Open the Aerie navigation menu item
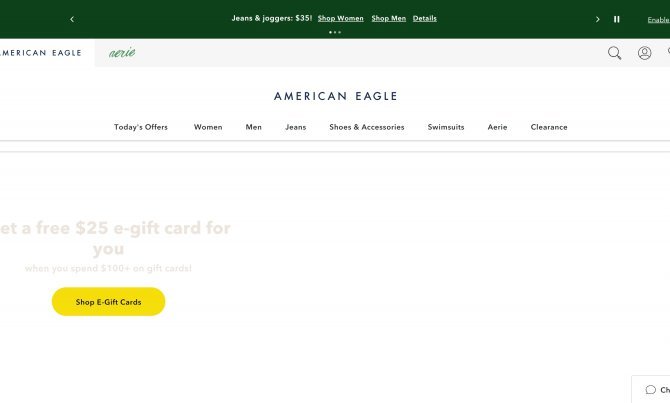This screenshot has width=670, height=403. click(497, 127)
